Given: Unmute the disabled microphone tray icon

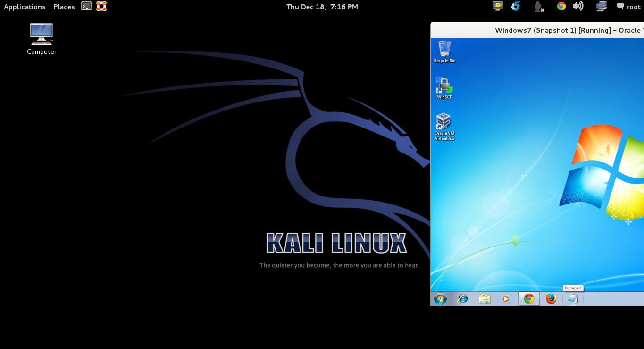Looking at the screenshot, I should pyautogui.click(x=538, y=6).
